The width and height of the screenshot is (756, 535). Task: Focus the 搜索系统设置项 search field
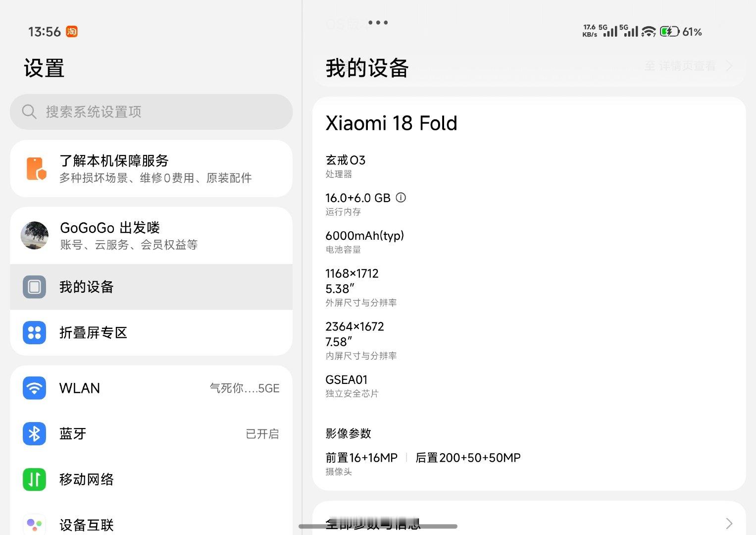coord(151,112)
